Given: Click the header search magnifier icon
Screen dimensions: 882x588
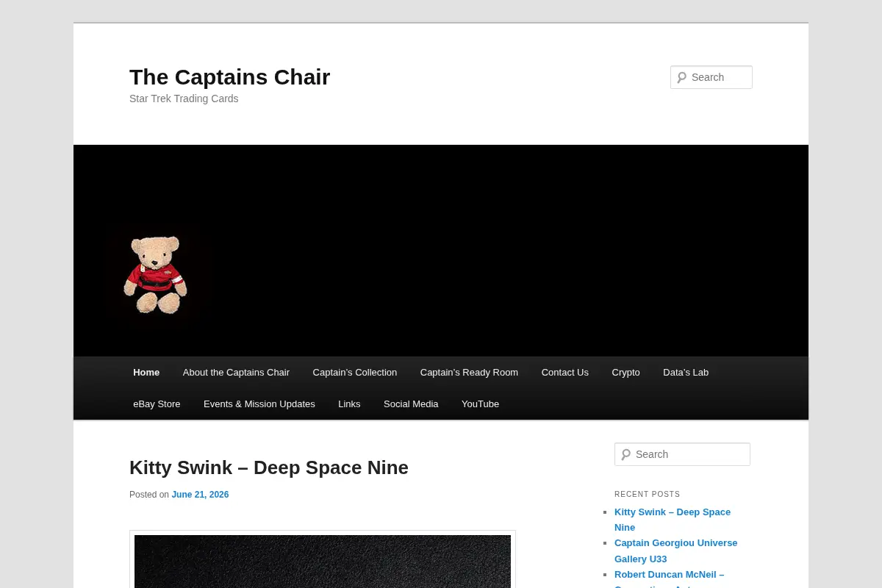Looking at the screenshot, I should 681,77.
